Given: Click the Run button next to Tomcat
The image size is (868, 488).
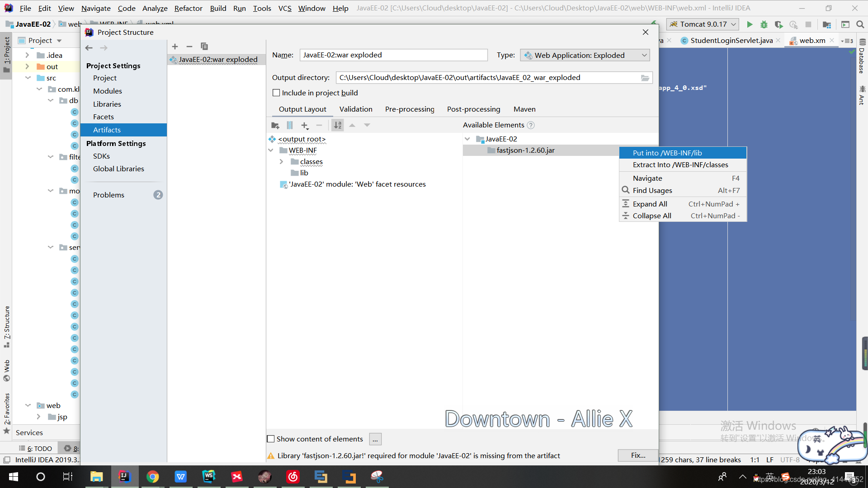Looking at the screenshot, I should pos(750,24).
